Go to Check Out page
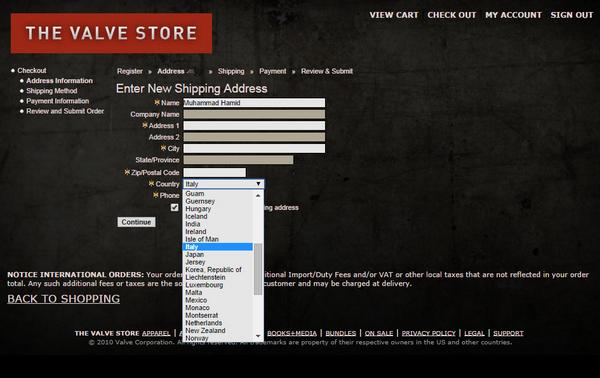Screen dimensions: 600x378 coord(452,15)
